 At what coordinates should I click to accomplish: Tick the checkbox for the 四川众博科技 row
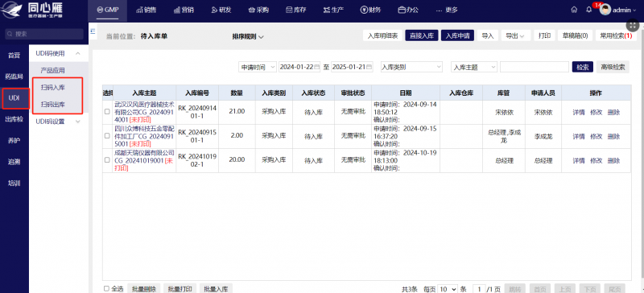[x=107, y=135]
